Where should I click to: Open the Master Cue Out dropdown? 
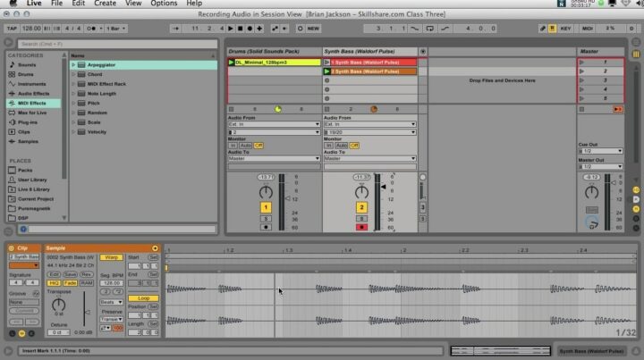coord(598,151)
